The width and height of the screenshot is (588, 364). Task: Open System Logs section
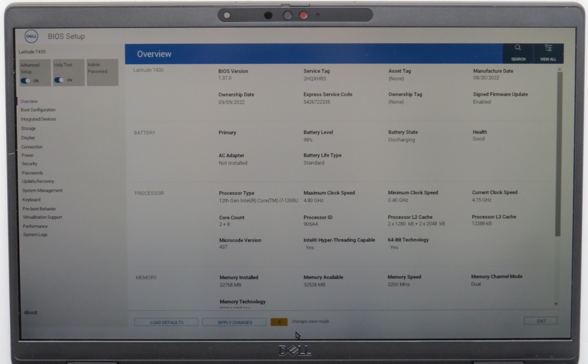point(35,235)
